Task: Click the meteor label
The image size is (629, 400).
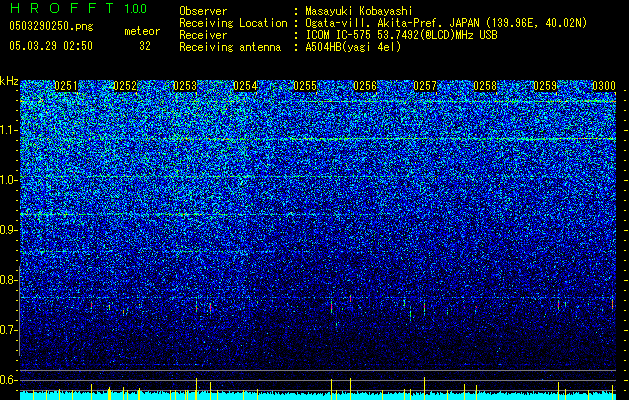Action: 142,31
